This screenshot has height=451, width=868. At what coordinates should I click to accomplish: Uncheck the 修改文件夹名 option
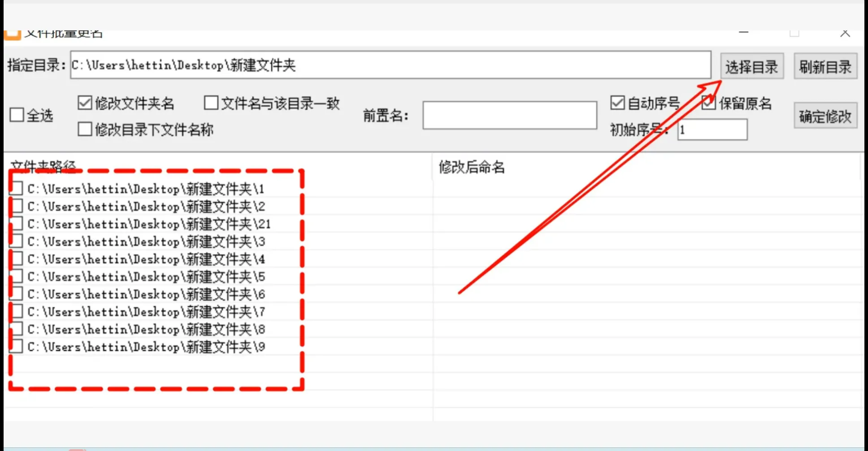[85, 103]
